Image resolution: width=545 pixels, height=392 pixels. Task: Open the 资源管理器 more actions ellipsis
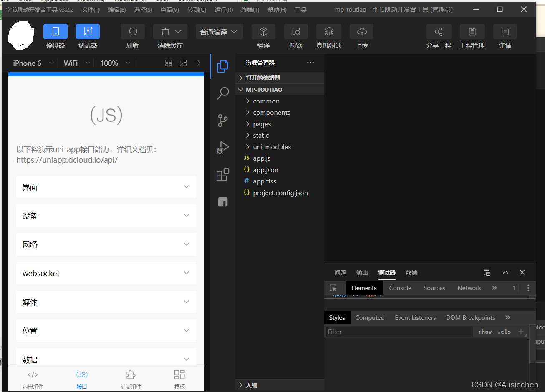tap(310, 63)
